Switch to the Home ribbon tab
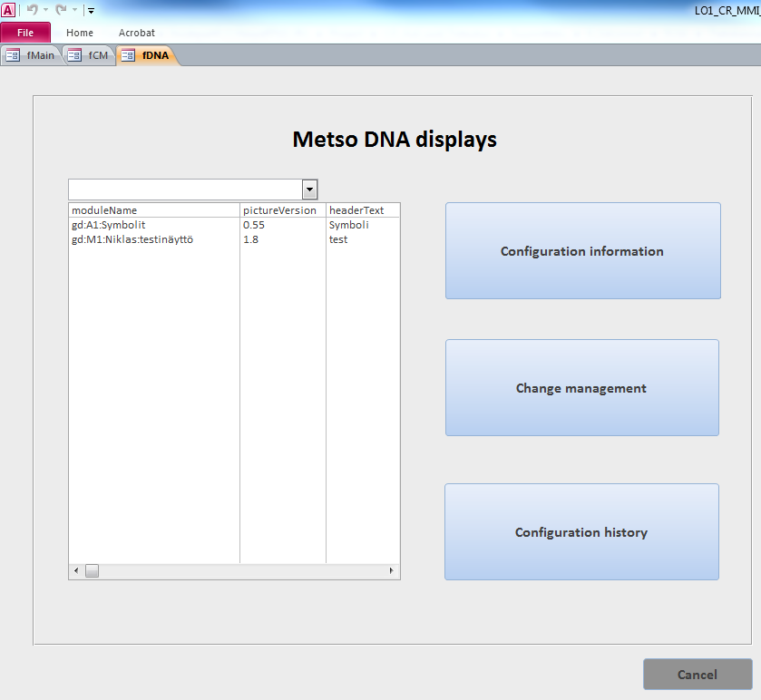The image size is (761, 700). click(x=80, y=33)
